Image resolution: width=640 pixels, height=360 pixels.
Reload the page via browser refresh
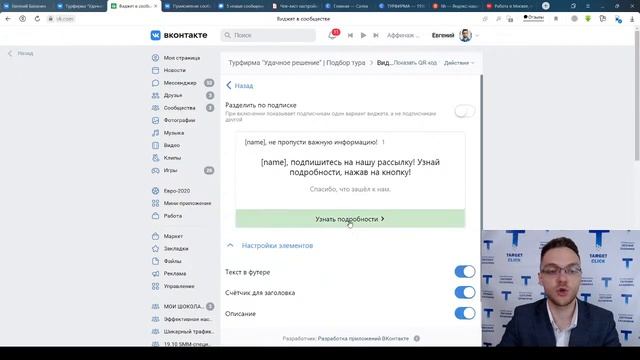[x=37, y=19]
